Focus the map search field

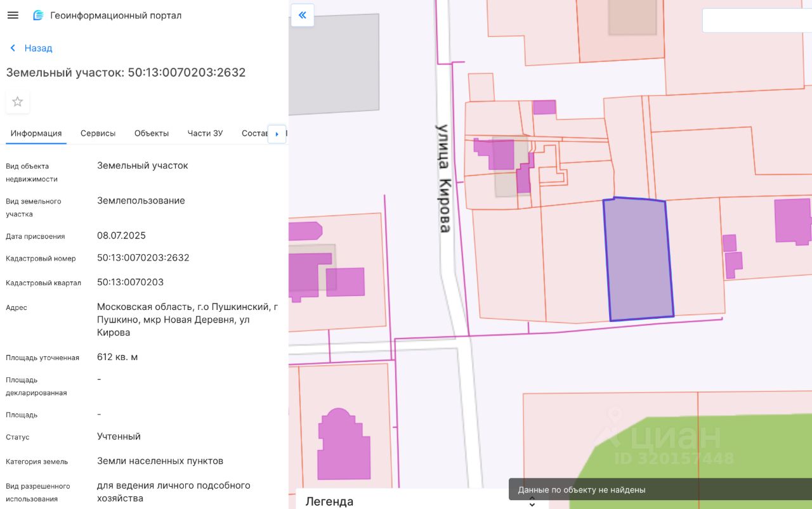pos(756,20)
